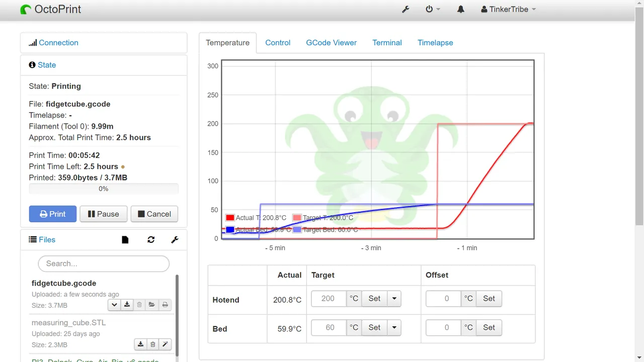
Task: Collapse the Files panel
Action: point(47,240)
